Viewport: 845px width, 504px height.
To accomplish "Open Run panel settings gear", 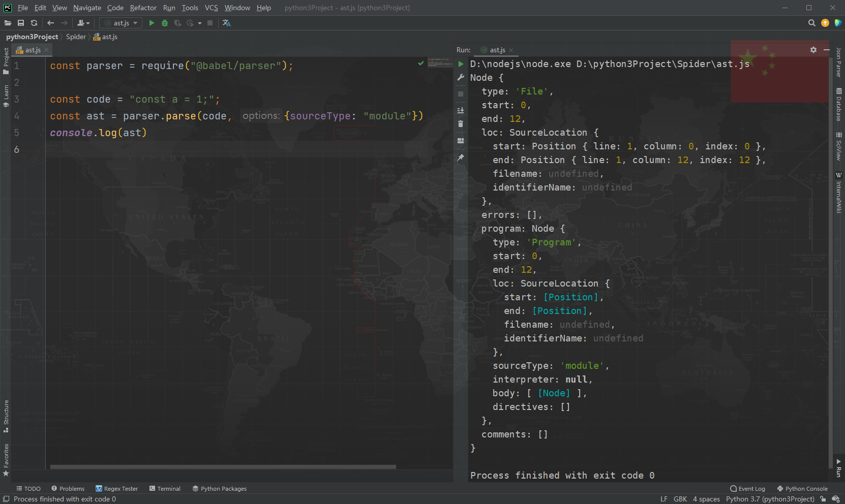I will click(813, 50).
